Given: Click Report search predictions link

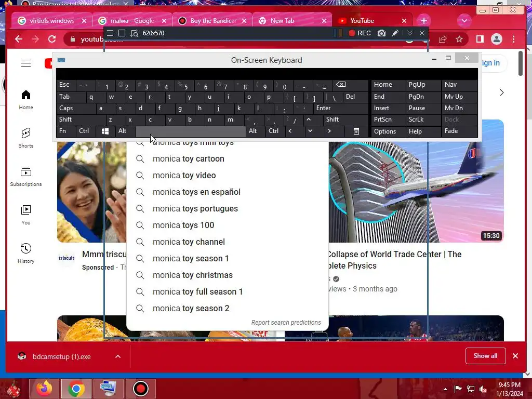Looking at the screenshot, I should [286, 323].
